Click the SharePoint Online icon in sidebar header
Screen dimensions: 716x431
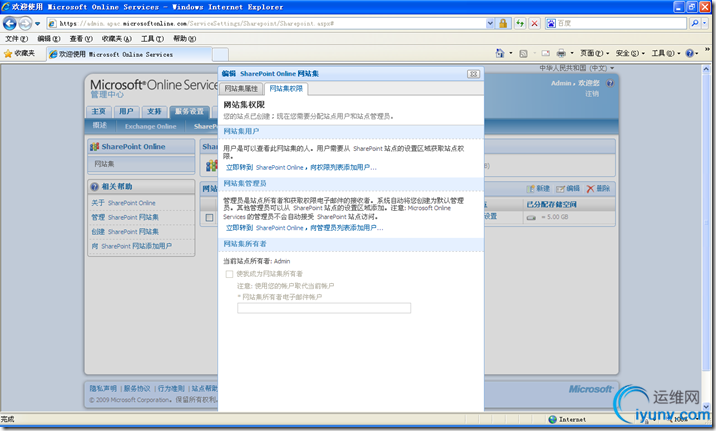point(95,147)
